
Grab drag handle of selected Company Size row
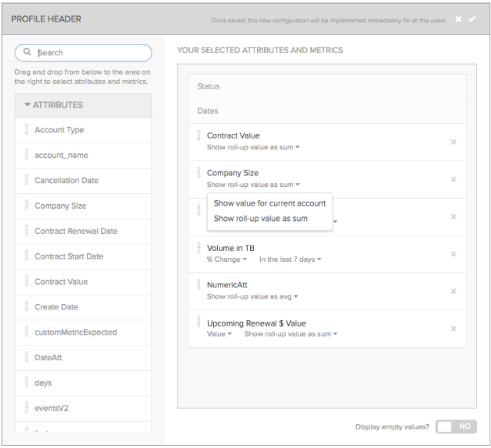199,172
